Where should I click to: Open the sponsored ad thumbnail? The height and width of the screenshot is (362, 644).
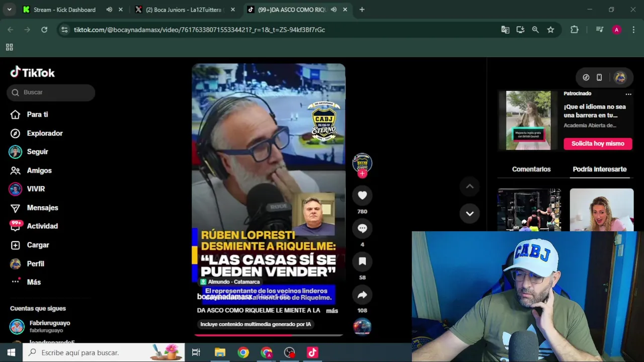[x=528, y=121]
